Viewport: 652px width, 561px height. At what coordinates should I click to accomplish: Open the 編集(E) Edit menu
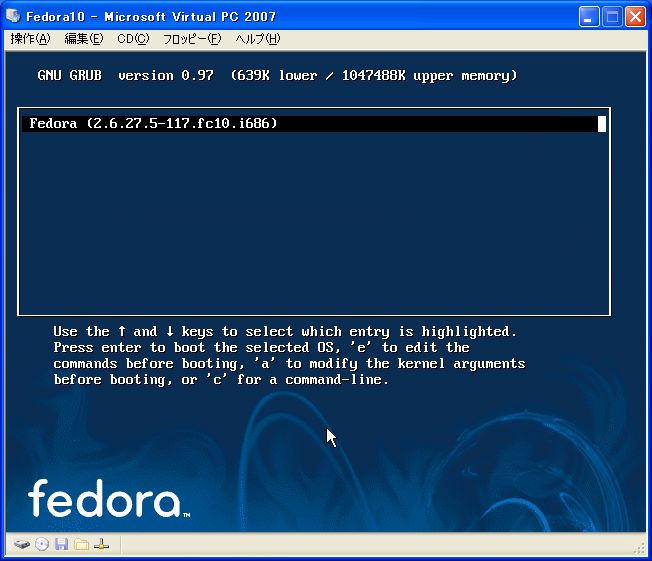pyautogui.click(x=84, y=39)
